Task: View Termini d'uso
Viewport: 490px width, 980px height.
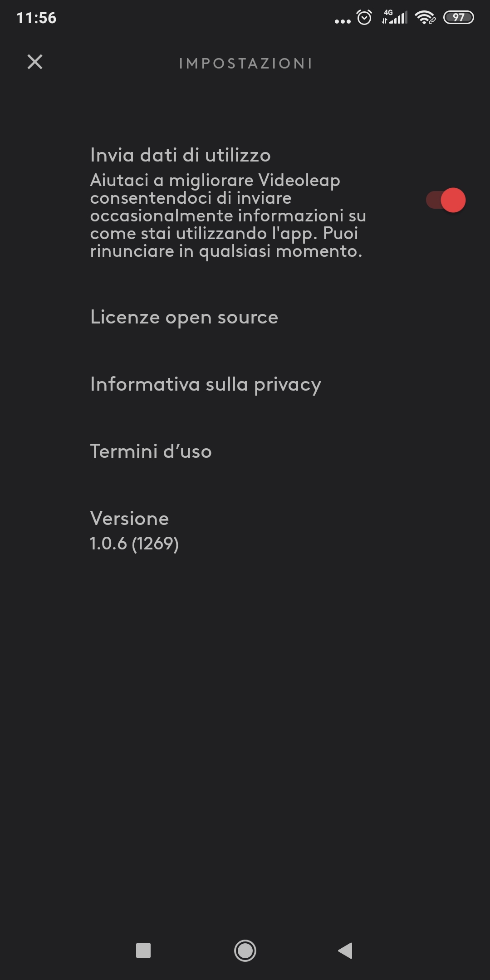Action: (151, 451)
